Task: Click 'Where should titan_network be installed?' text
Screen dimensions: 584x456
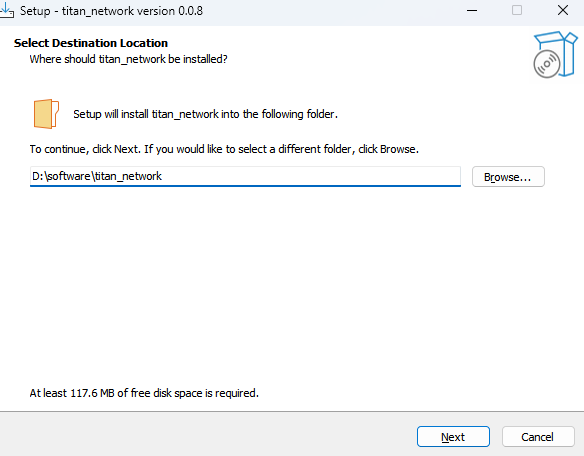Action: tap(128, 59)
